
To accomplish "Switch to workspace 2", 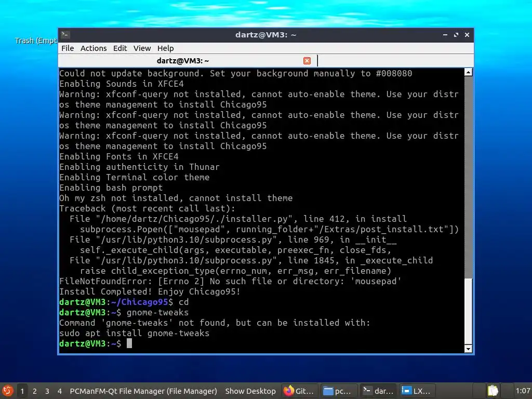I will coord(35,391).
